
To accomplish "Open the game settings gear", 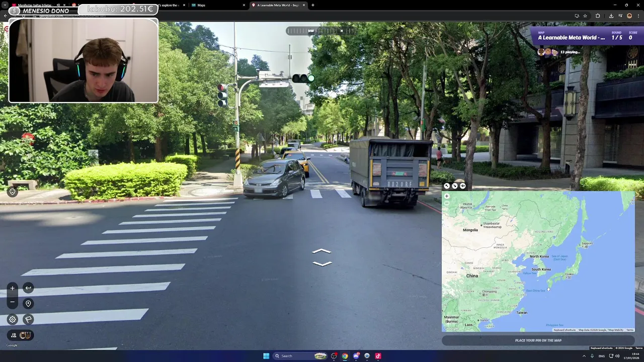I will click(13, 319).
